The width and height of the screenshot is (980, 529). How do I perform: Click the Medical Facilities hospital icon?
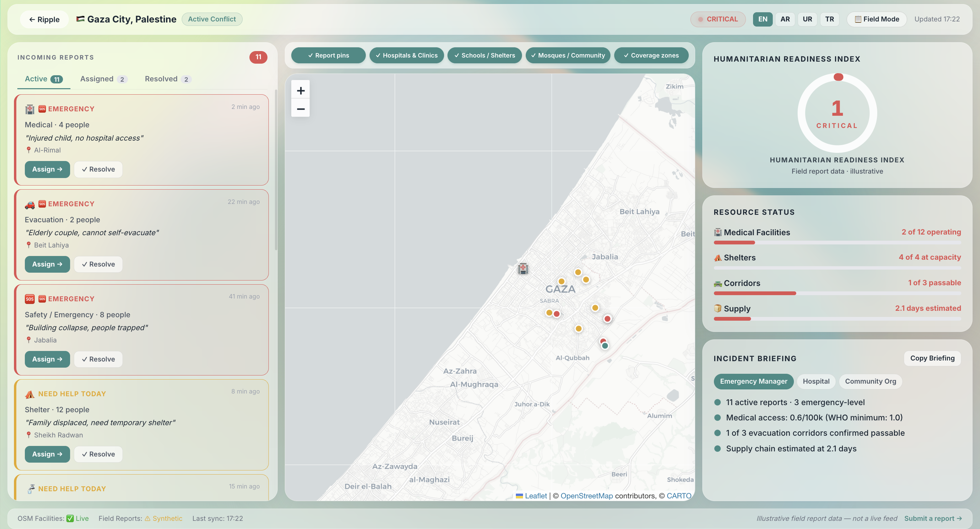[718, 232]
